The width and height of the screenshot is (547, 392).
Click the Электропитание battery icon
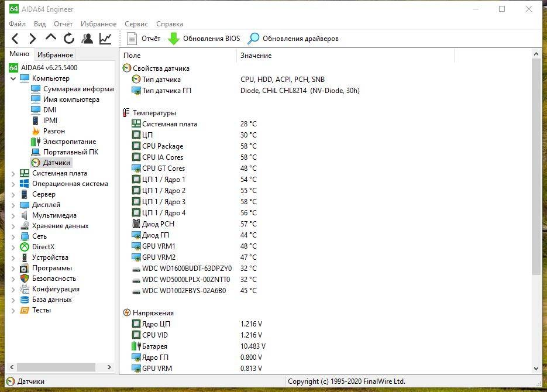(36, 142)
